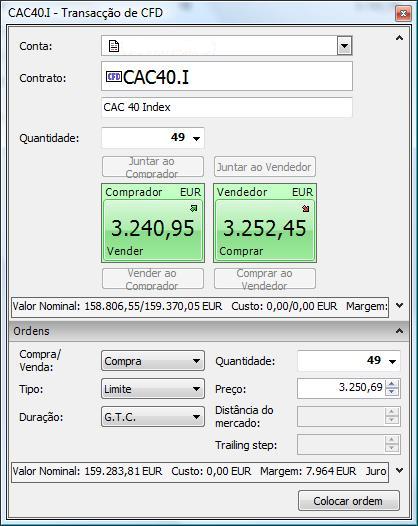Click the upper Valor Nominal 158.806,55/159.370,05 EUR text
Image resolution: width=418 pixels, height=526 pixels.
pos(117,306)
